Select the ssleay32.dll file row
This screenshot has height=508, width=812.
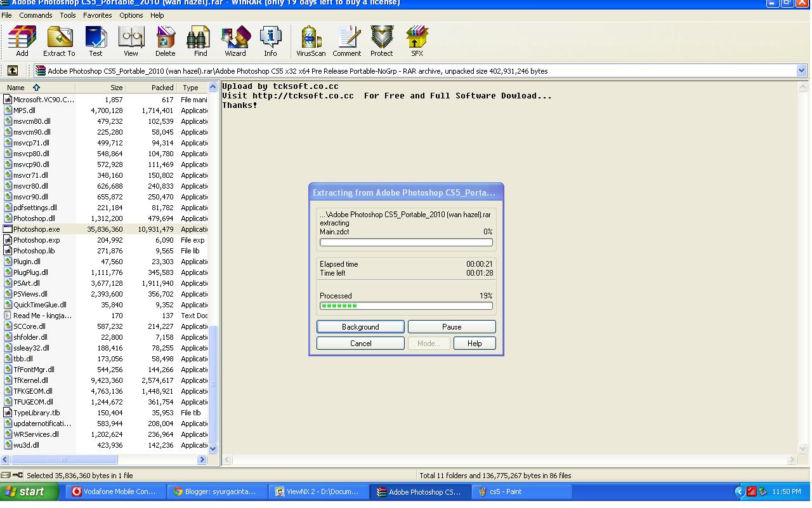105,348
